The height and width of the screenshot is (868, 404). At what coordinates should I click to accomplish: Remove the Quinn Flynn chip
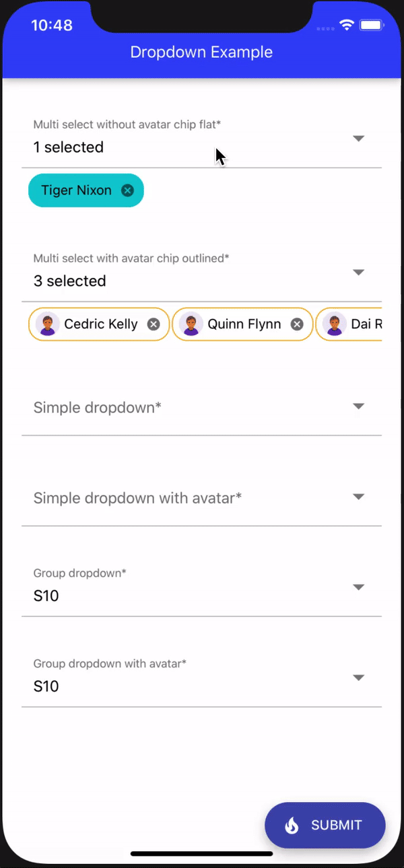[x=297, y=324]
